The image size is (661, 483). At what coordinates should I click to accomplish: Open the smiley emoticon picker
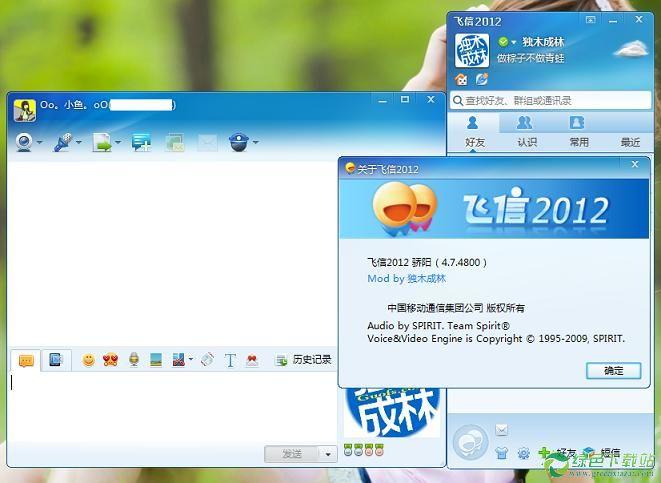[x=88, y=360]
